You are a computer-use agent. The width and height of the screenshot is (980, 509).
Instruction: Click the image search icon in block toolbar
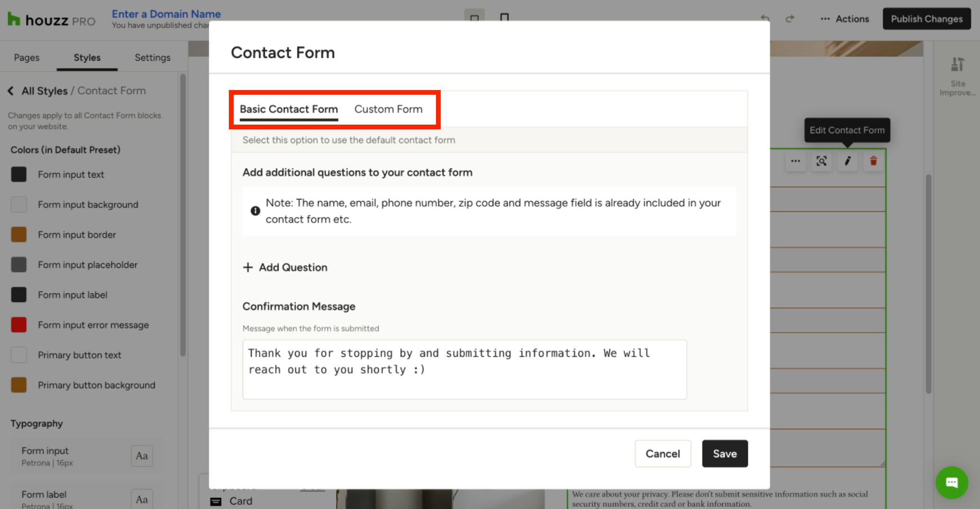click(821, 161)
